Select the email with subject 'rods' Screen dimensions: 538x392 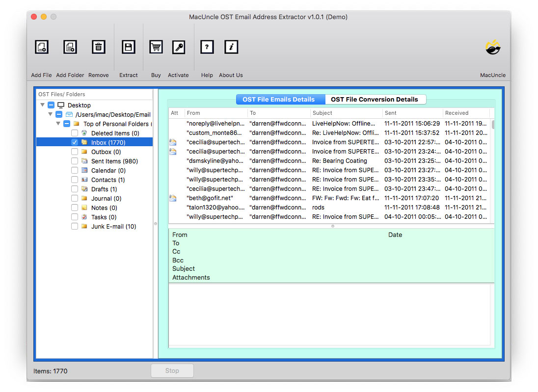(329, 208)
